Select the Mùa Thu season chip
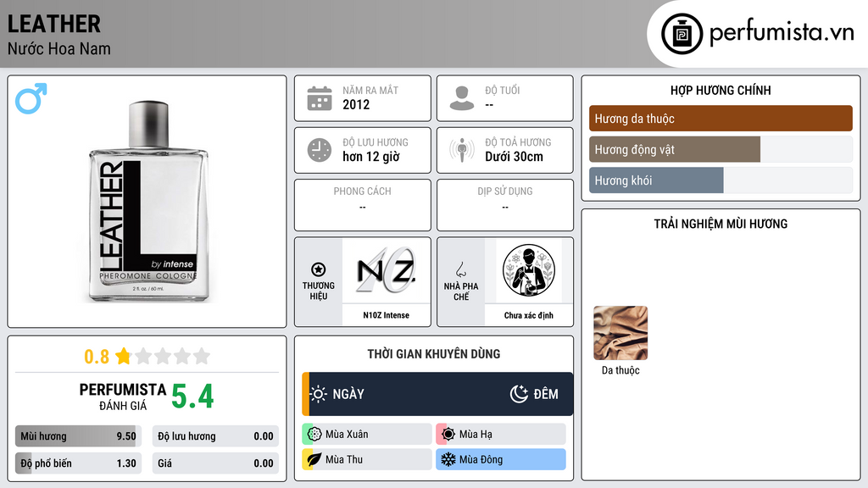 [367, 459]
